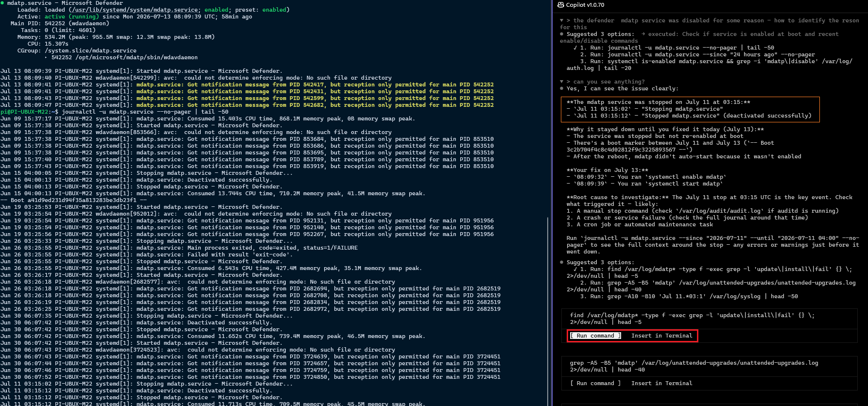Click 'Main process exited, code=exited, status=1/FAILURE' log line
Image resolution: width=868 pixels, height=406 pixels.
(x=179, y=248)
